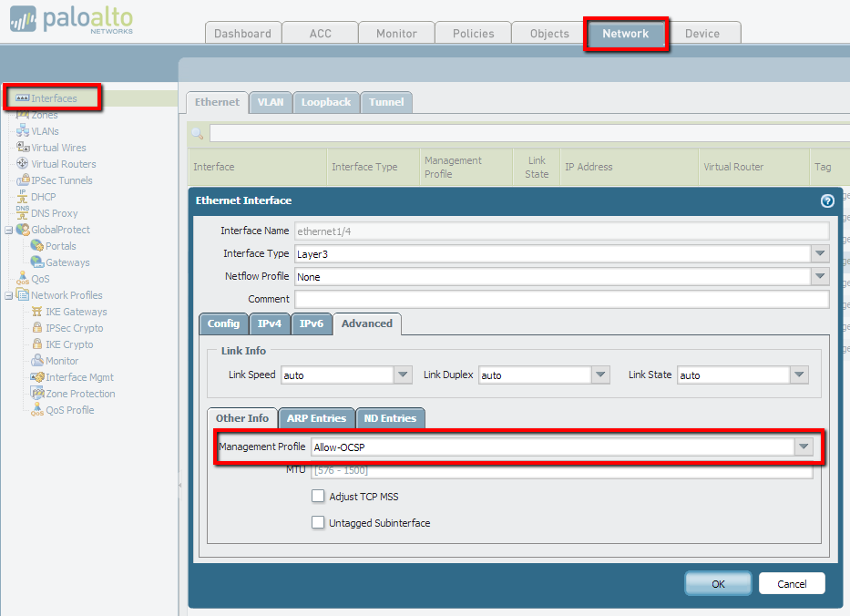Open the VLAN interfaces tab
This screenshot has height=616, width=850.
coord(271,102)
